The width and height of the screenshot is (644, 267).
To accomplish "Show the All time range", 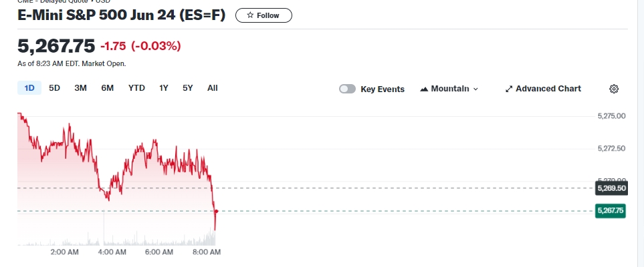I will (213, 88).
